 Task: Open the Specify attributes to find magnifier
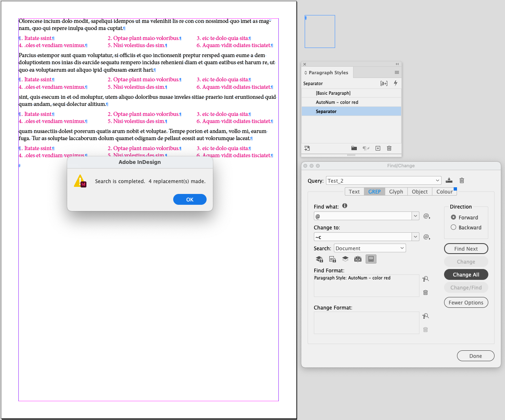coord(425,279)
